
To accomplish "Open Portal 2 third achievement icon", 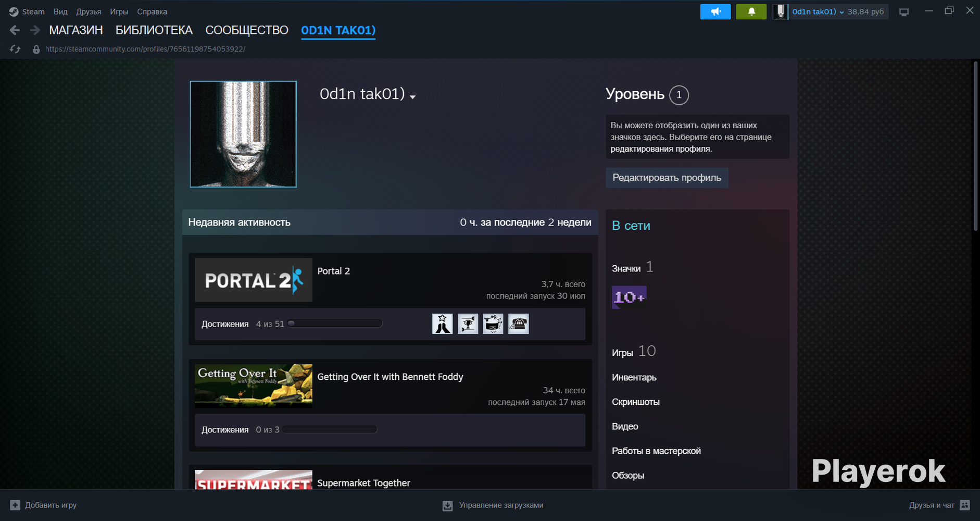I will (493, 324).
